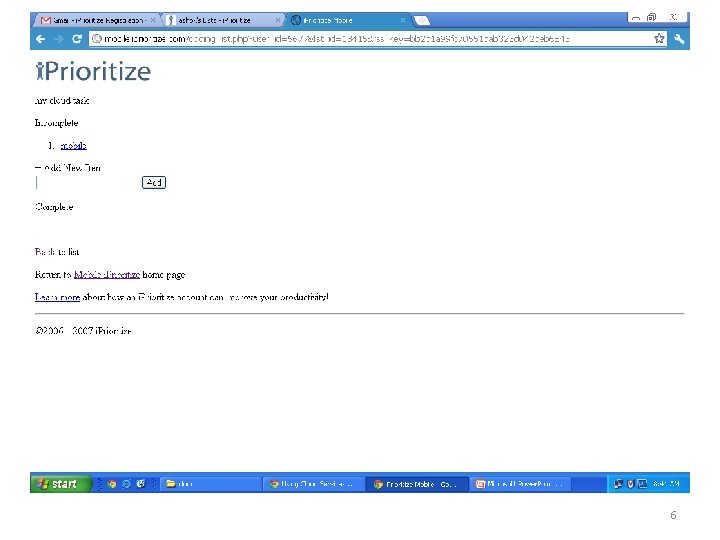Open a new browser tab
Image resolution: width=720 pixels, height=540 pixels.
pos(422,20)
